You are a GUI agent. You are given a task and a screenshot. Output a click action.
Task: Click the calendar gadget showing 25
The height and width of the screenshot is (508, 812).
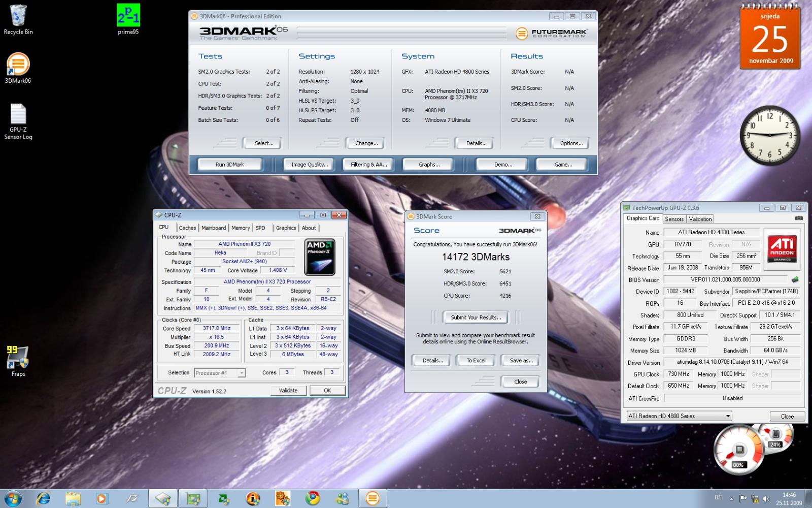point(770,37)
